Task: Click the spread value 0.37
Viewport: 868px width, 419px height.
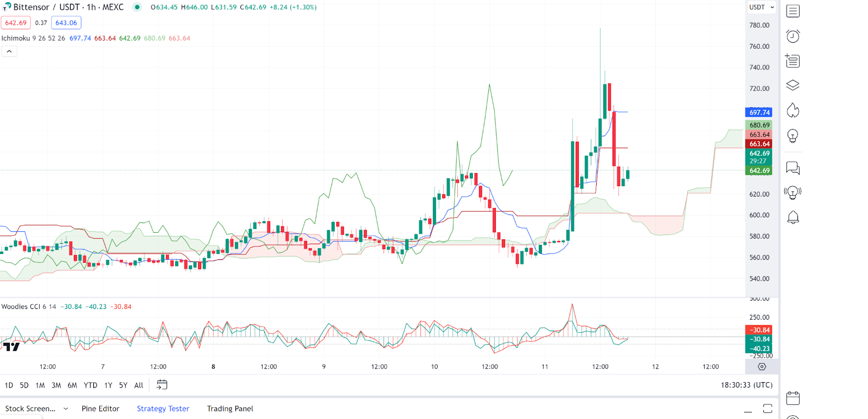Action: [x=41, y=23]
